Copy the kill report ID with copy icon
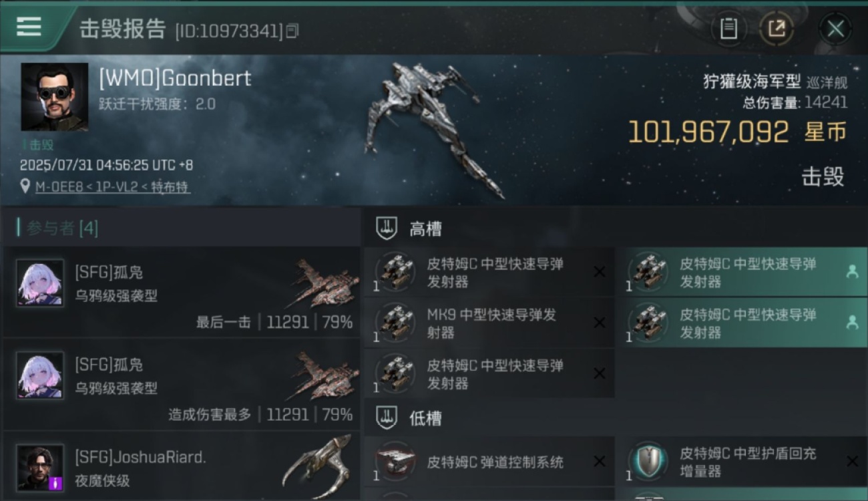Viewport: 868px width, 501px height. coord(292,31)
